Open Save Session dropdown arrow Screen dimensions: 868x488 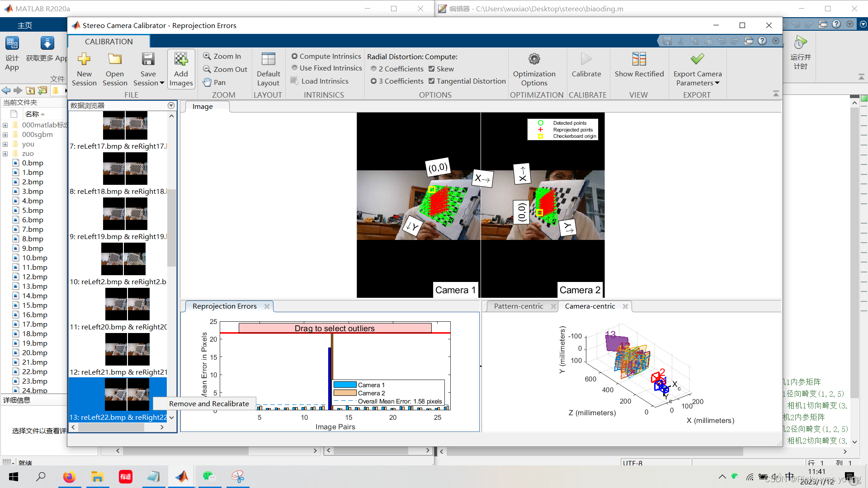point(162,83)
